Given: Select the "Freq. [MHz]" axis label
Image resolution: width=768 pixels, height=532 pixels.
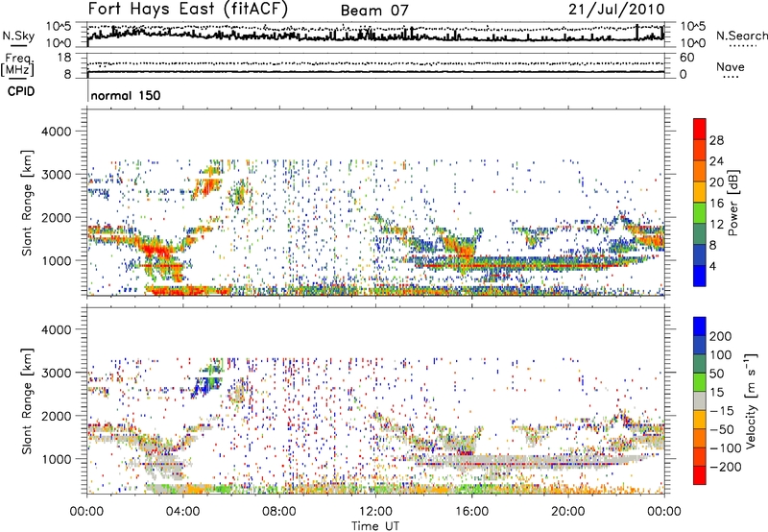Looking at the screenshot, I should (x=17, y=65).
